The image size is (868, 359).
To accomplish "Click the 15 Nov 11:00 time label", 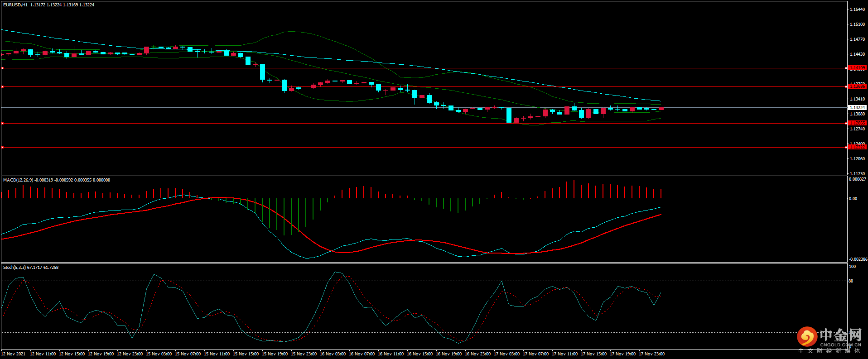I will pos(217,354).
